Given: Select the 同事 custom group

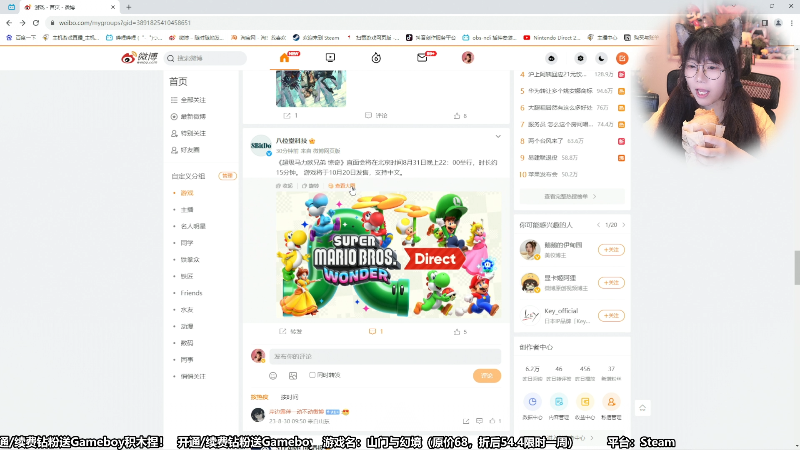Looking at the screenshot, I should click(187, 360).
